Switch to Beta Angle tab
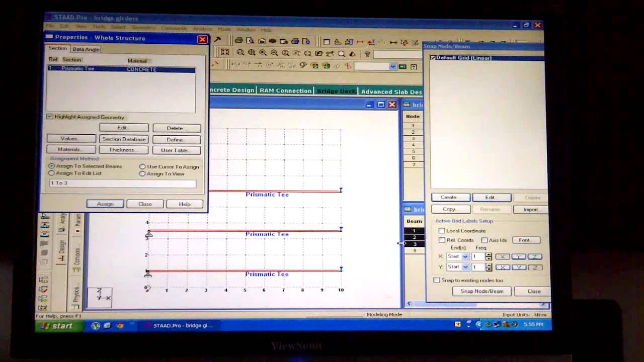Screen dimensions: 644x362 [86, 49]
